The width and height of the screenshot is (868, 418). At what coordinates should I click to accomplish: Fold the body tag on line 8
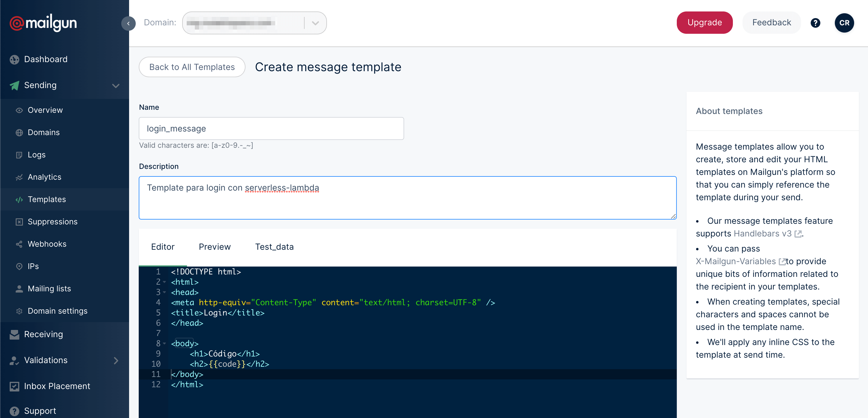(x=164, y=344)
